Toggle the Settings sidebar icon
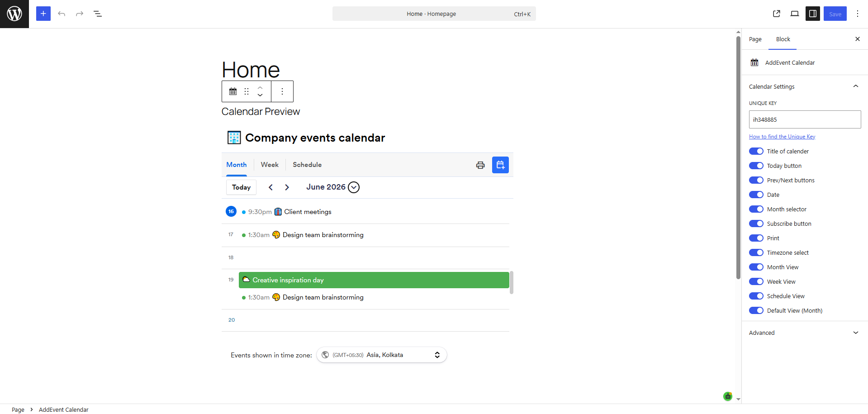 click(813, 14)
